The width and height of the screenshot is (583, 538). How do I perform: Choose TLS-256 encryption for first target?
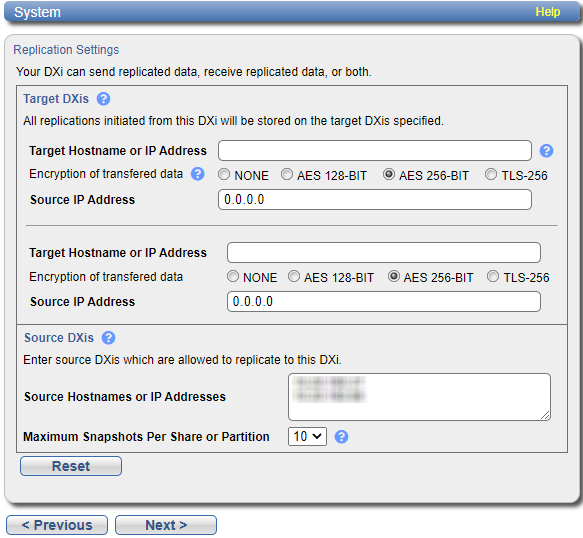coord(491,174)
